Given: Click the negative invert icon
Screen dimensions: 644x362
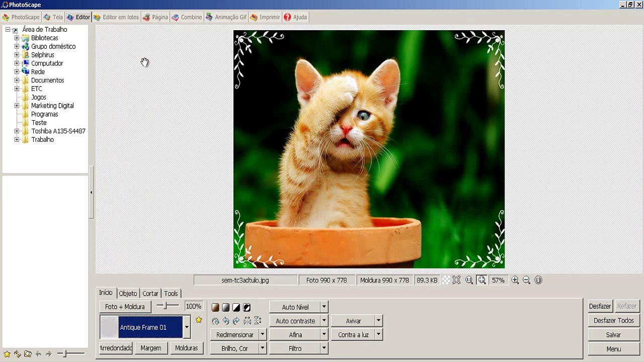Looking at the screenshot, I should tap(247, 307).
